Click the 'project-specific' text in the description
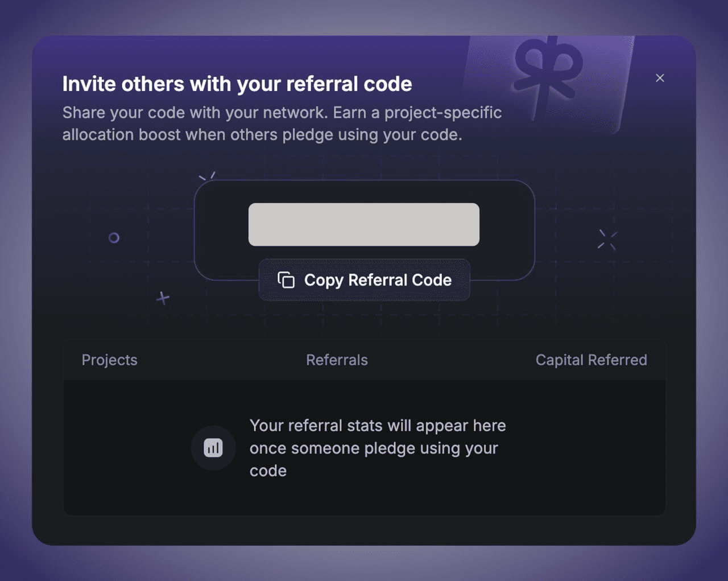Screen dimensions: 728x581 (443, 113)
